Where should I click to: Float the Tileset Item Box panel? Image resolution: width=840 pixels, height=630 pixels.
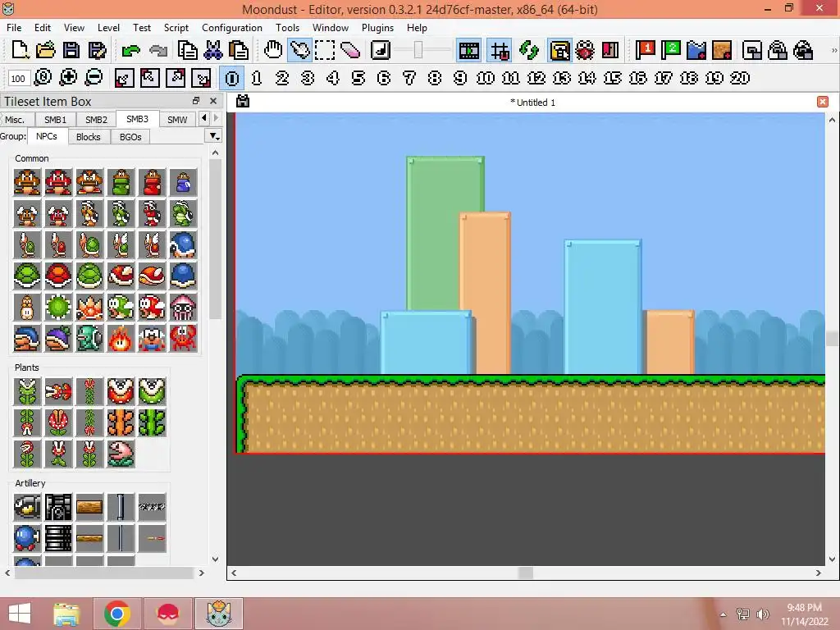pos(196,101)
